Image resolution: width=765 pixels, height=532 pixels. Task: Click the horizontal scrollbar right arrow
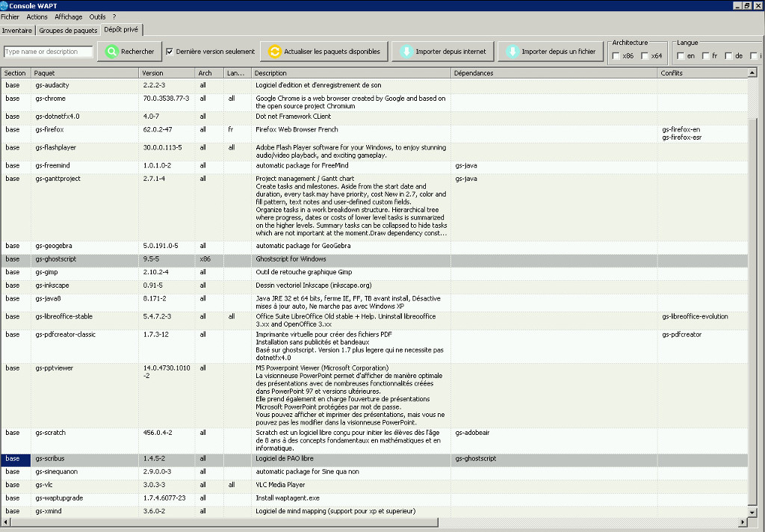pyautogui.click(x=743, y=522)
